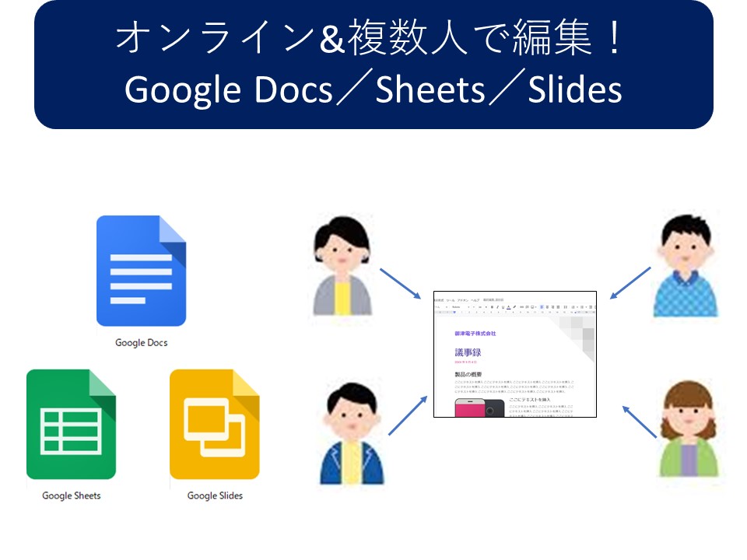
Task: Select the man in the navy jacket
Action: tap(352, 433)
